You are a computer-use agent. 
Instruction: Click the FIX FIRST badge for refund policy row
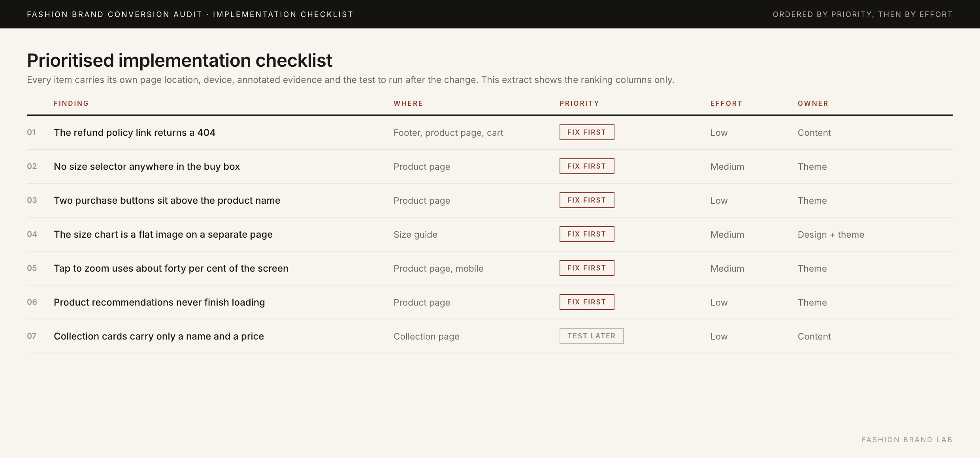click(587, 132)
